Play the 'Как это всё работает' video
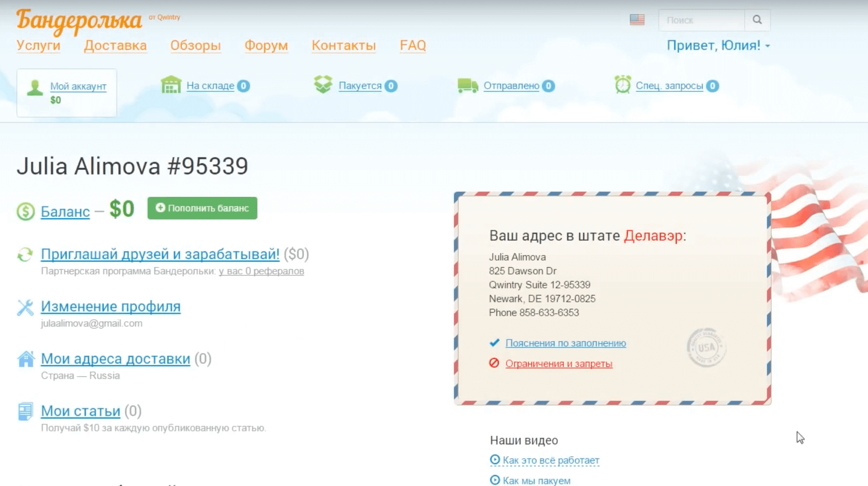This screenshot has height=486, width=868. (x=550, y=461)
